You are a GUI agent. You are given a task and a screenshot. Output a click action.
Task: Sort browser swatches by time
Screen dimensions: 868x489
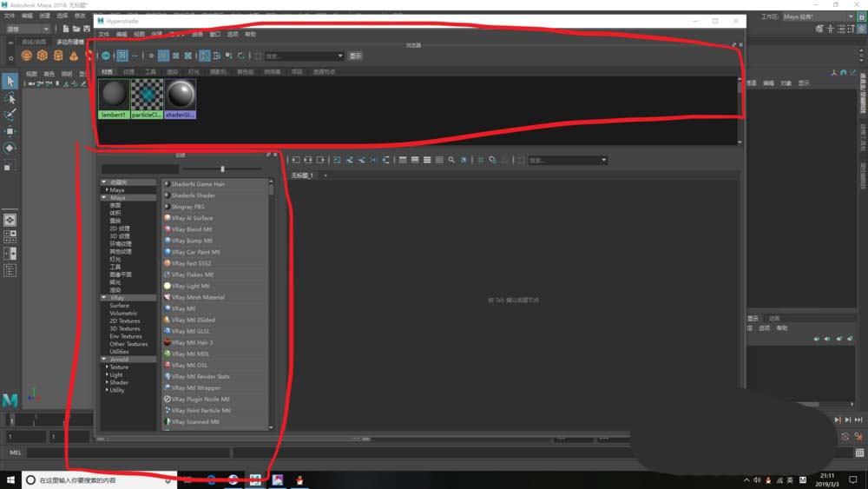pos(228,56)
